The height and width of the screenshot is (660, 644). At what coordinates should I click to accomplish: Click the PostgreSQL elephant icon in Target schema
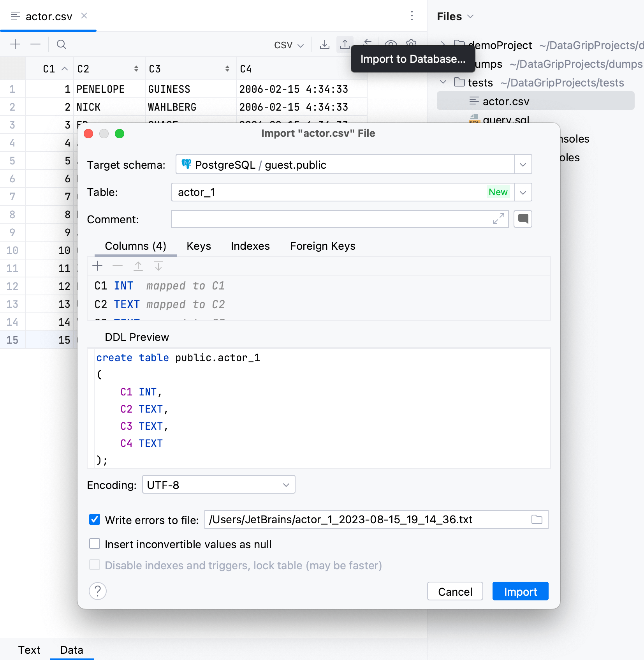(x=187, y=164)
